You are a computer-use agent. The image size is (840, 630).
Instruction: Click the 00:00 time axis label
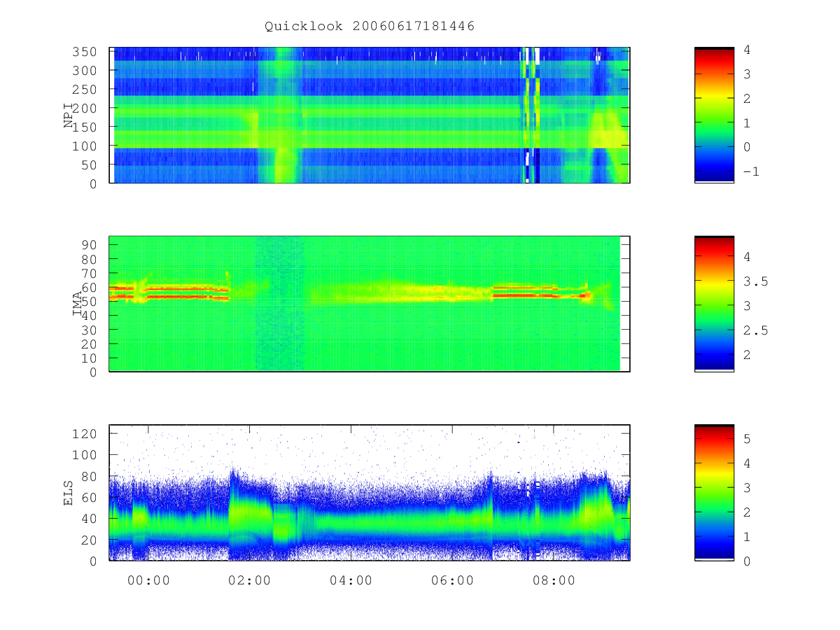pyautogui.click(x=148, y=580)
